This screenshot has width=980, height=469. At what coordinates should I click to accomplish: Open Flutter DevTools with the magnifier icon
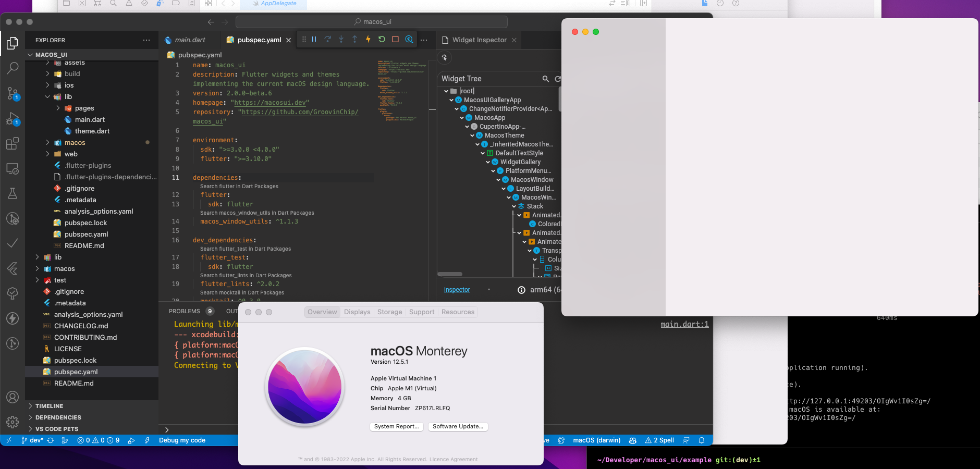(409, 39)
